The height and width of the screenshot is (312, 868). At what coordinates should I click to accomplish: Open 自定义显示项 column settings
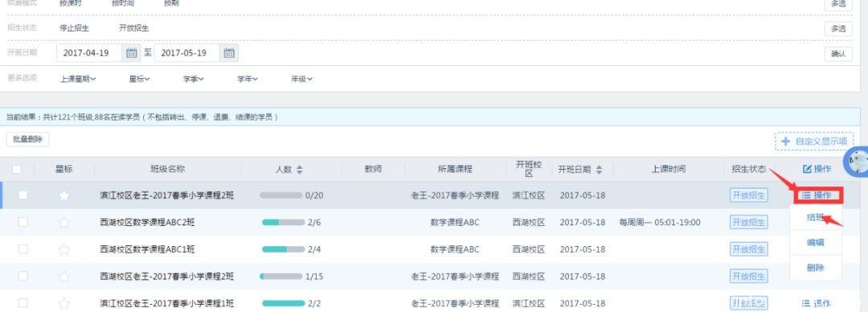click(x=814, y=142)
